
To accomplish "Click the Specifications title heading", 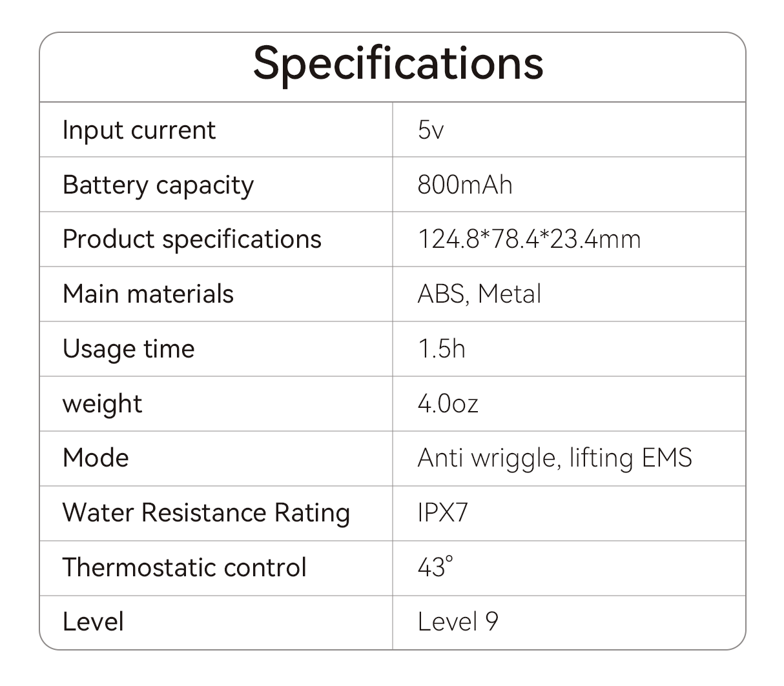I will pos(398,64).
